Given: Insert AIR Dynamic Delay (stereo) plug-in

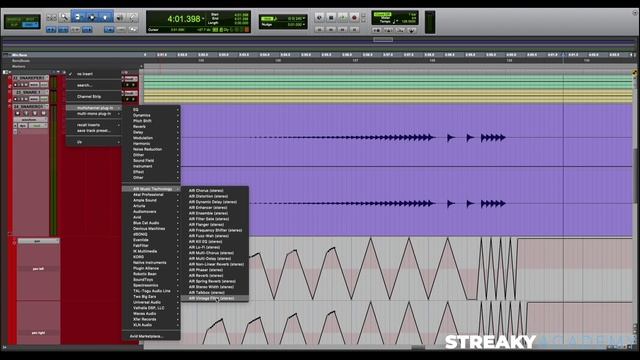Looking at the screenshot, I should pyautogui.click(x=215, y=202).
